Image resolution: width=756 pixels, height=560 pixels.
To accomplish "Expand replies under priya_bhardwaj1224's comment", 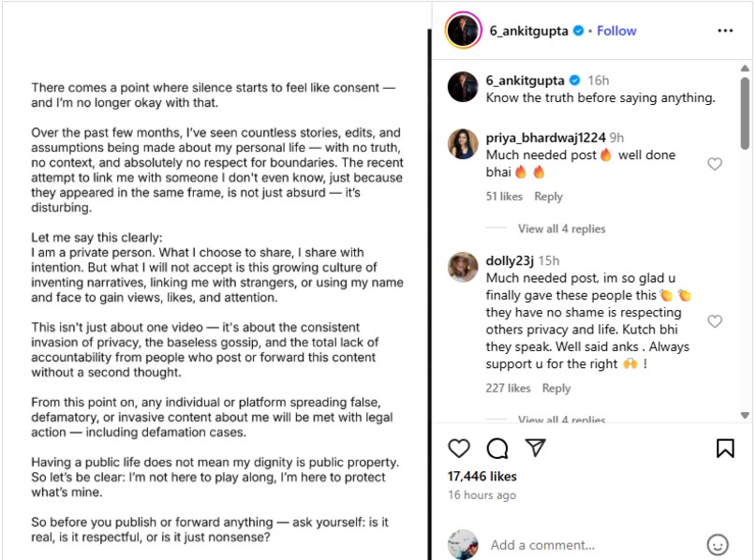I will coord(562,228).
